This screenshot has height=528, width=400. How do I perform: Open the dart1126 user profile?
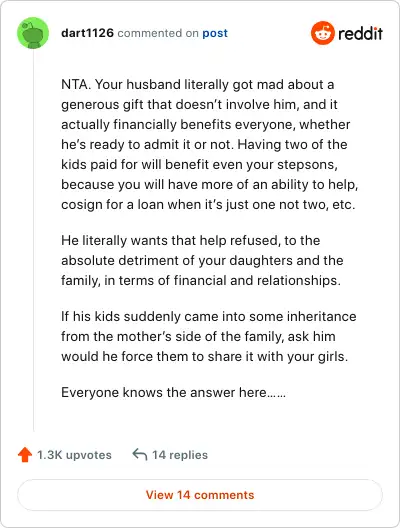88,33
